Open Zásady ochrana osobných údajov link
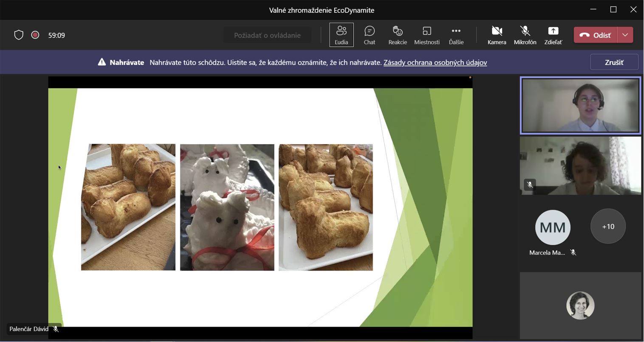644x342 pixels. point(435,62)
